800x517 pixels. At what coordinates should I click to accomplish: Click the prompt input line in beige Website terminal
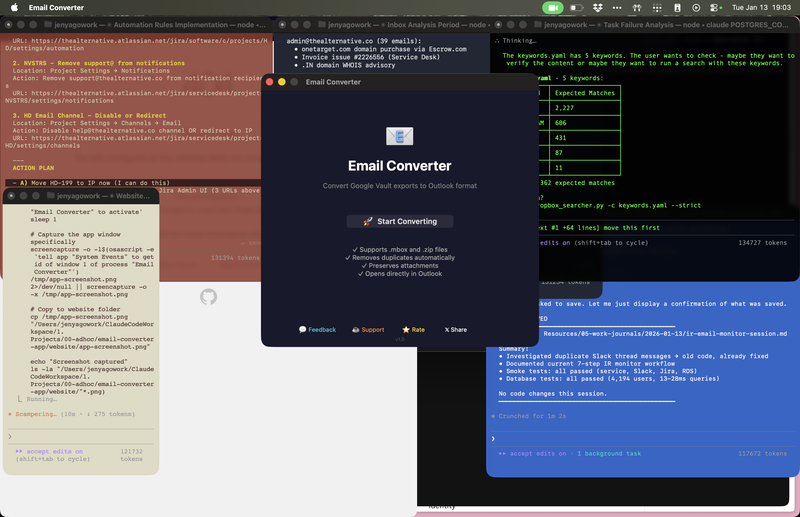[x=81, y=436]
